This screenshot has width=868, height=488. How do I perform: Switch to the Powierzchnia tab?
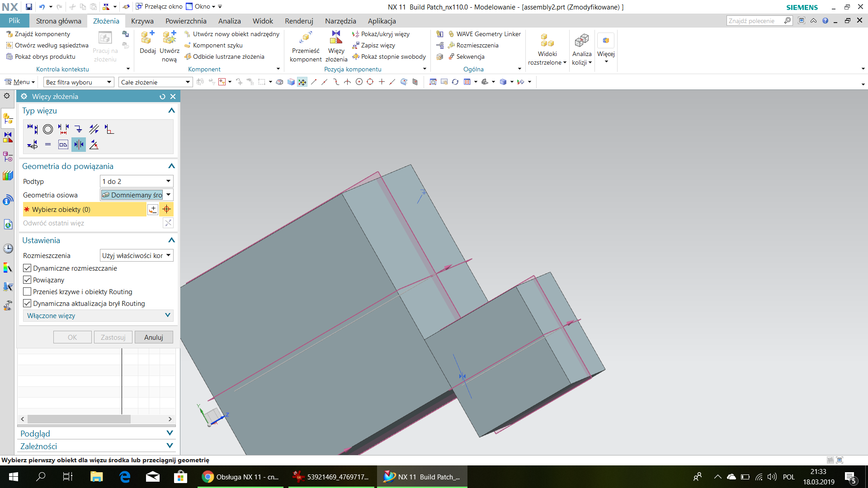pyautogui.click(x=186, y=21)
